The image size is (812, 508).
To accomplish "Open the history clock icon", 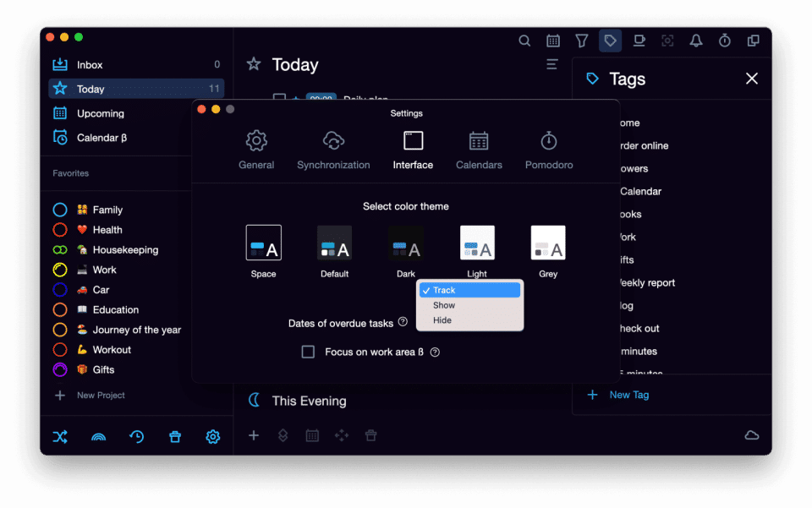I will (137, 437).
